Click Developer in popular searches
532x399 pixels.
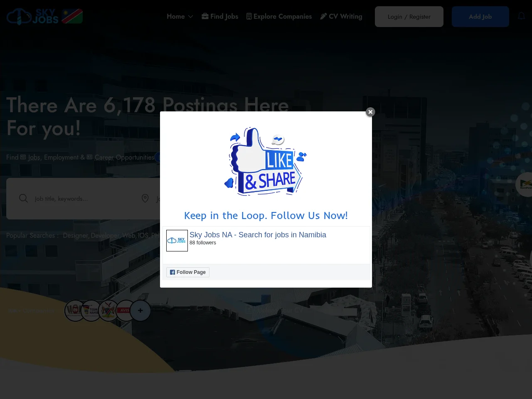[105, 236]
